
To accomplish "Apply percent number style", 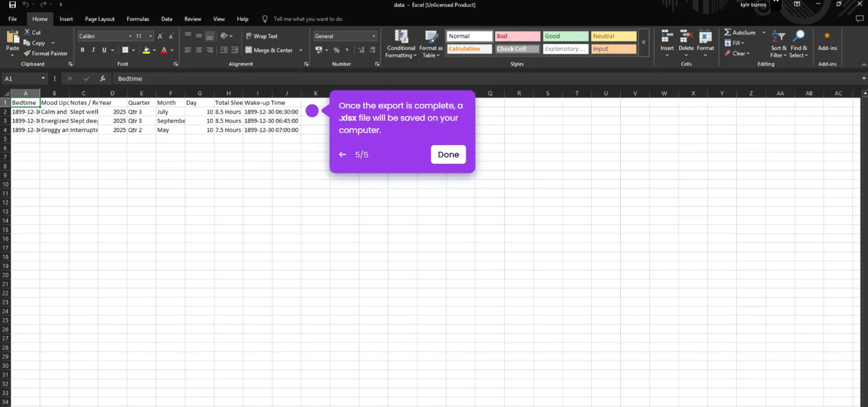I will pyautogui.click(x=336, y=50).
